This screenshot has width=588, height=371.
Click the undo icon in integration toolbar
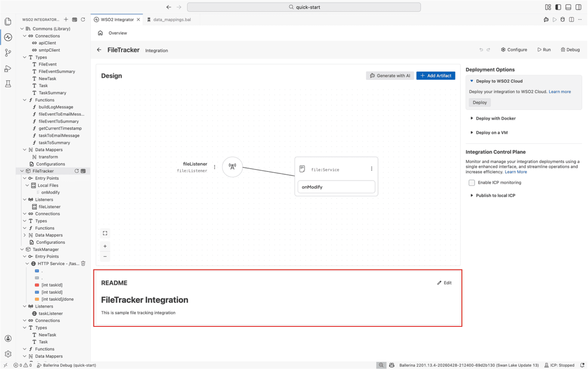coord(481,50)
